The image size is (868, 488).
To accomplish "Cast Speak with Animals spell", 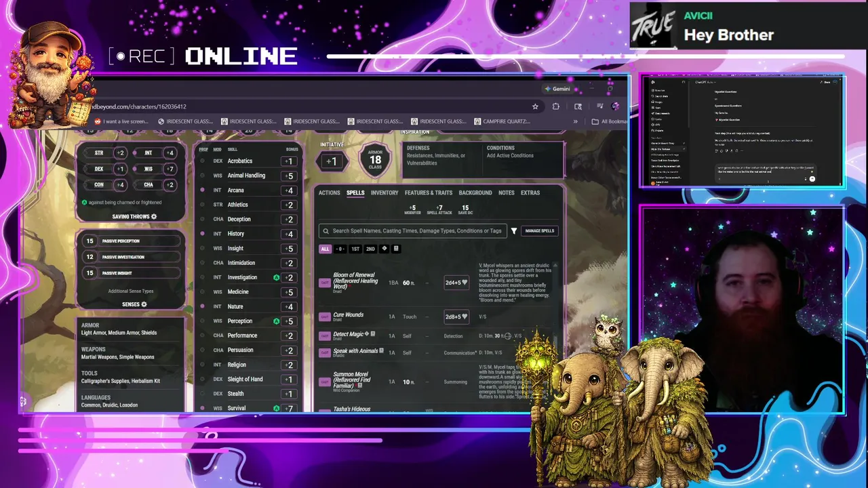I will (x=325, y=352).
